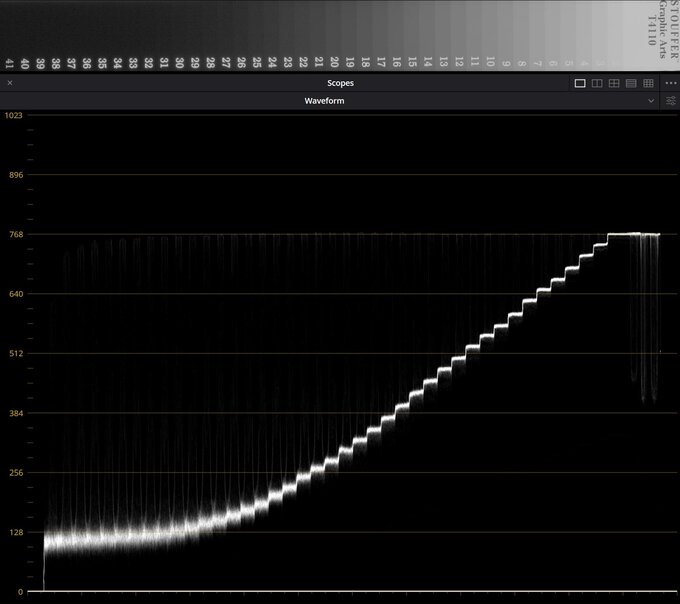
Task: Click step number 41 on the wedge
Action: click(10, 64)
